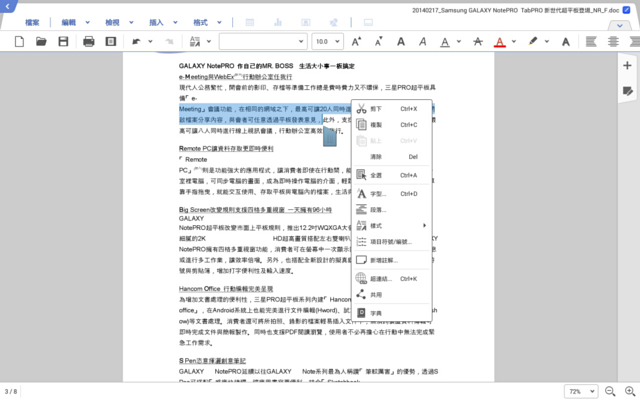Screen dimensions: 640x400
Task: Expand the highlight color dropdown arrow
Action: [547, 42]
